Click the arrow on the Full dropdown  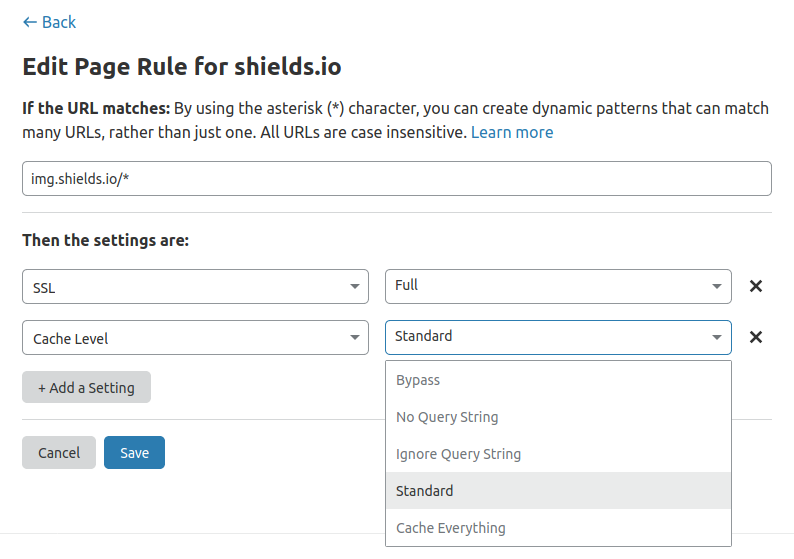tap(716, 286)
